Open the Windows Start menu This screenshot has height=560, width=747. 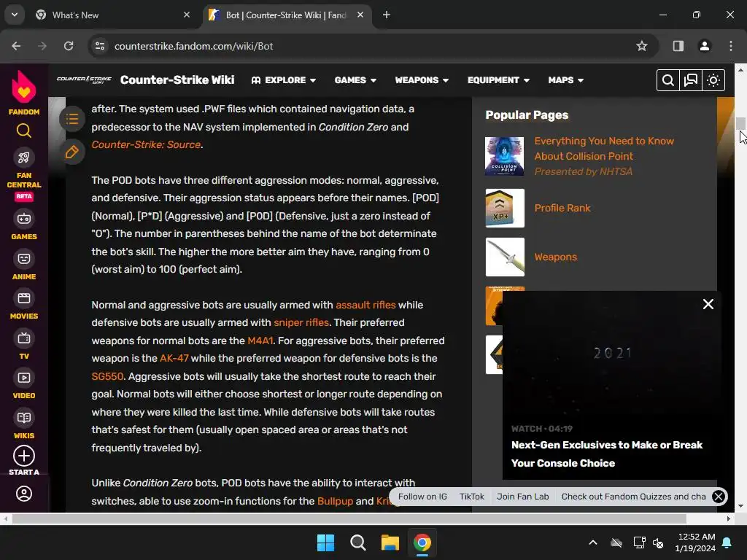[325, 542]
